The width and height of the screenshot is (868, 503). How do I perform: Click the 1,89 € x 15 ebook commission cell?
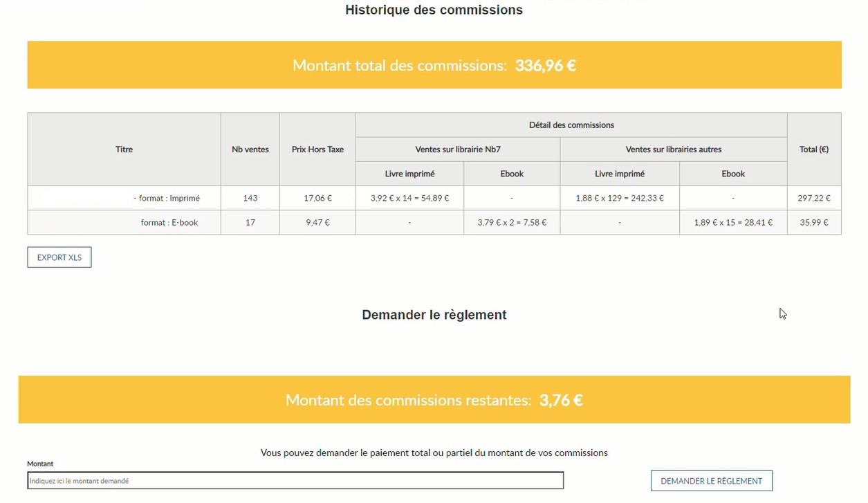point(733,223)
